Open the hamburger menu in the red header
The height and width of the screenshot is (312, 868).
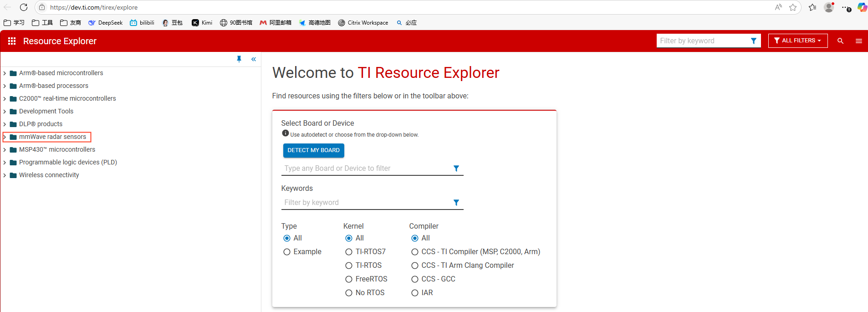tap(859, 41)
